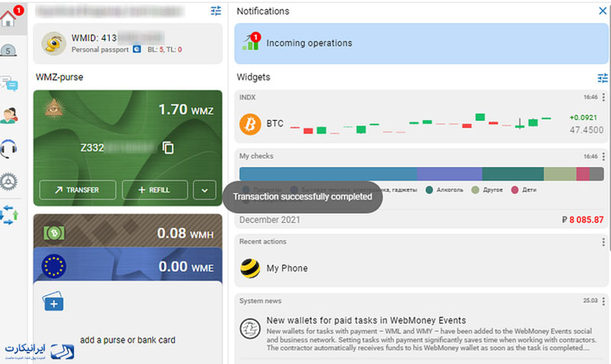Screen dimensions: 611x364
Task: Click the all-seeing eye pyramid icon on the WMZ card
Action: (x=53, y=108)
